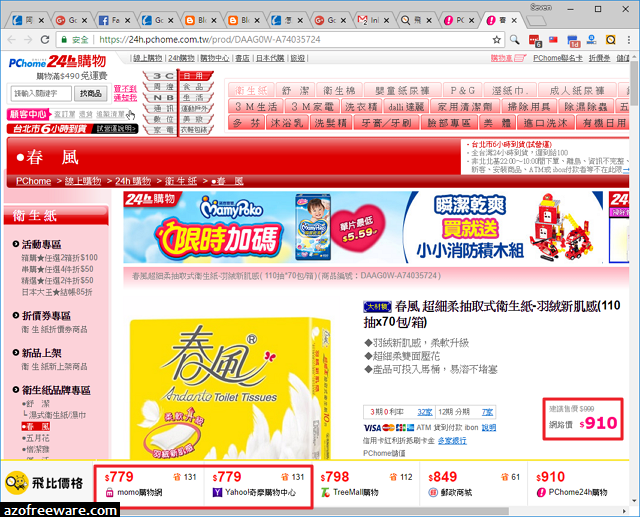
Task: Click the 舒潔 subcategory button
Action: click(x=295, y=90)
